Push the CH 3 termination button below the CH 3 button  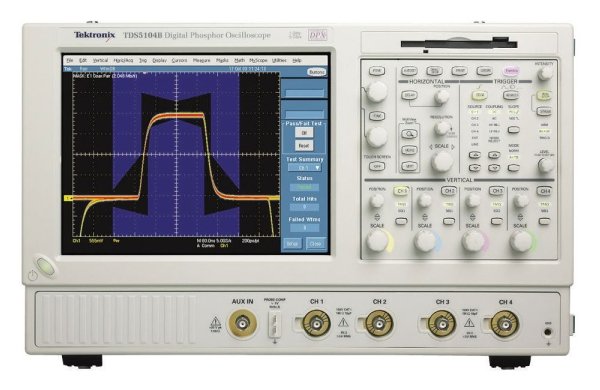coord(496,221)
